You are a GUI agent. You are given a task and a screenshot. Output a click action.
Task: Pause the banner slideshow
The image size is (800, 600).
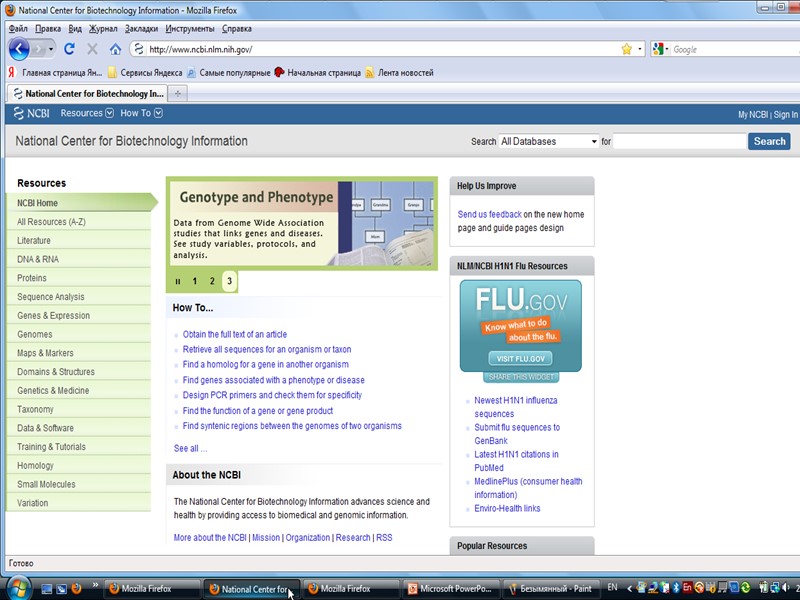click(178, 281)
